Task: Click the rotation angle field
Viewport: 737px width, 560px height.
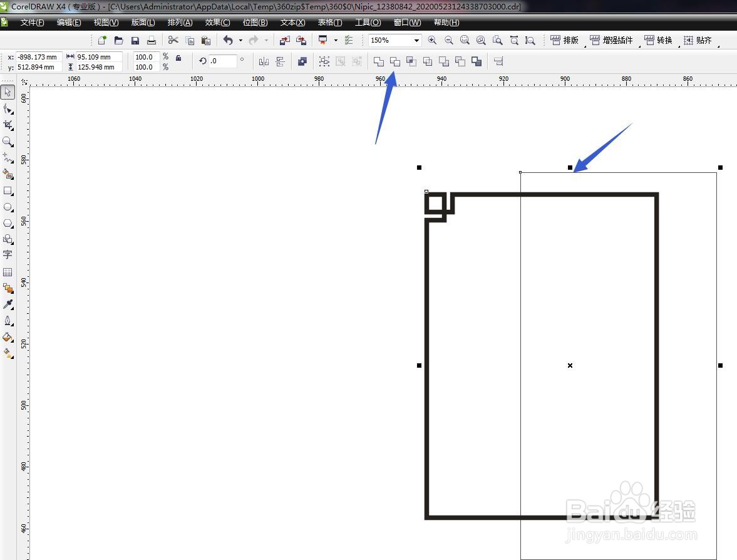Action: click(x=222, y=61)
